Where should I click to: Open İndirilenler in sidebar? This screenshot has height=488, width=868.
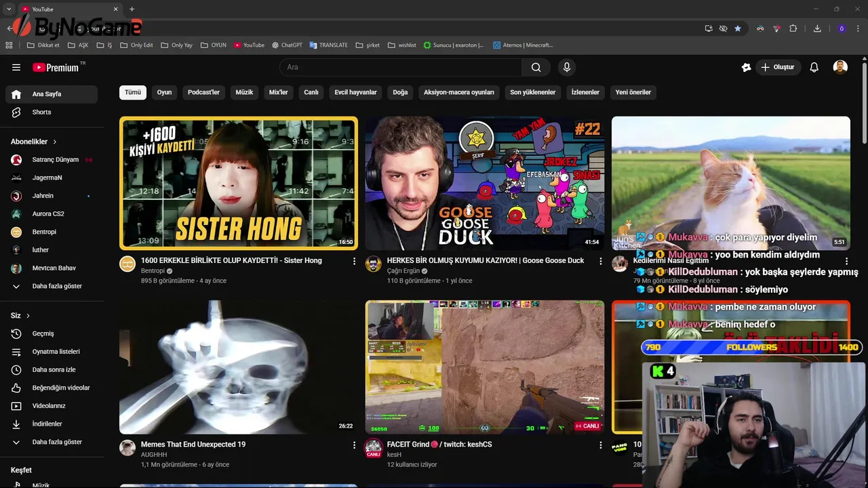point(52,424)
